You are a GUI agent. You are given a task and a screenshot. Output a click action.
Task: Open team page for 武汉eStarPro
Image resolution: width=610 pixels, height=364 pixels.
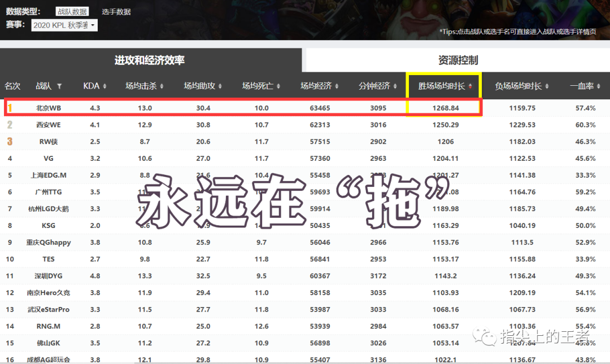point(48,309)
